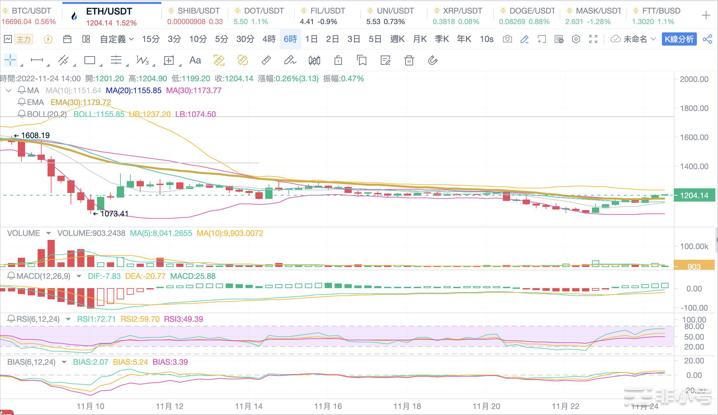
Task: Open the MACD(12,26,9) dropdown arrow
Action: point(79,276)
